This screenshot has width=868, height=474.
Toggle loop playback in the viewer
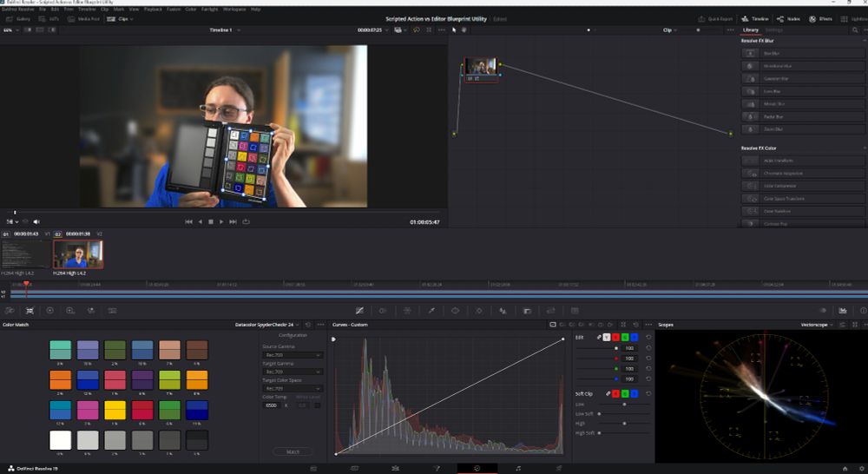click(246, 221)
